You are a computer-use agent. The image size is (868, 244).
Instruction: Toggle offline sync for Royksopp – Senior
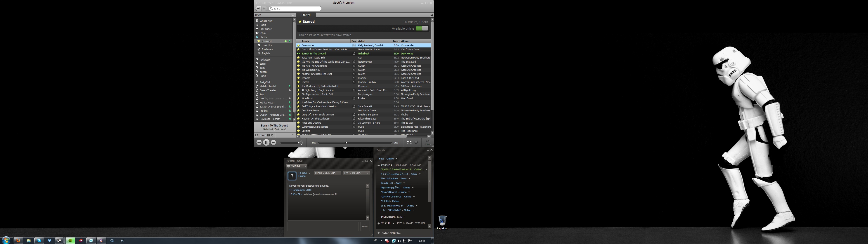coord(290,119)
